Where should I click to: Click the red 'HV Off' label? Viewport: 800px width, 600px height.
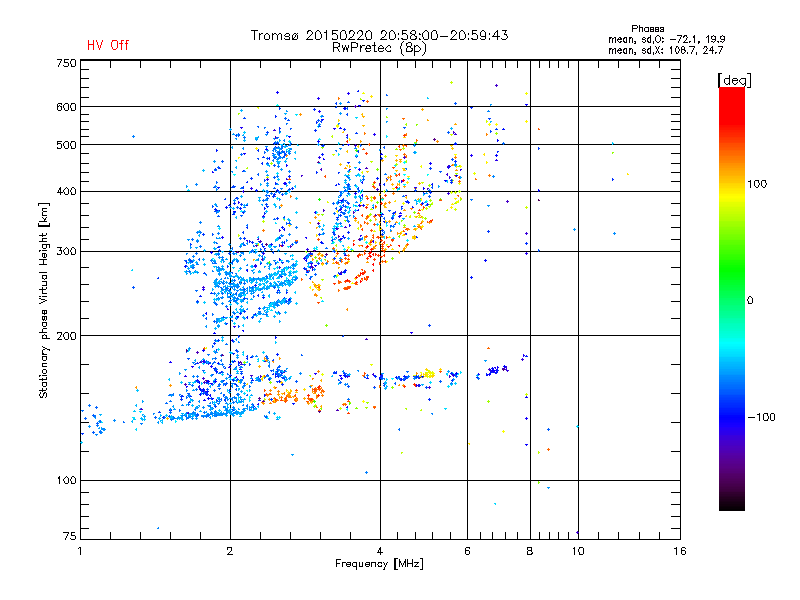pyautogui.click(x=108, y=45)
